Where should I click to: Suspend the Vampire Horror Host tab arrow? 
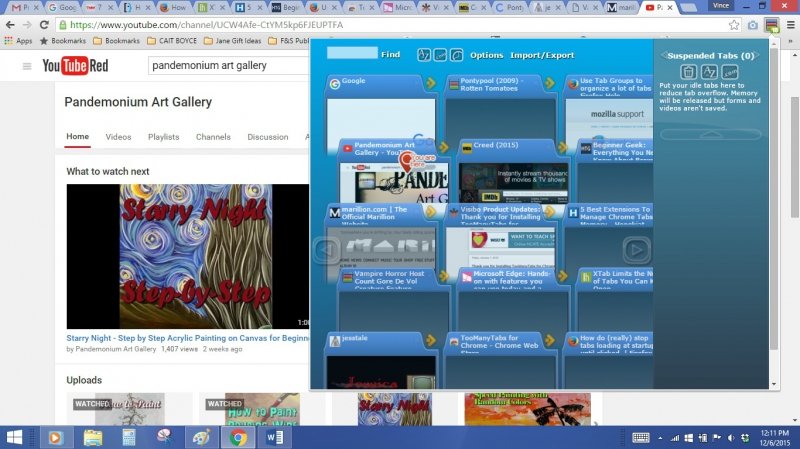pos(443,276)
